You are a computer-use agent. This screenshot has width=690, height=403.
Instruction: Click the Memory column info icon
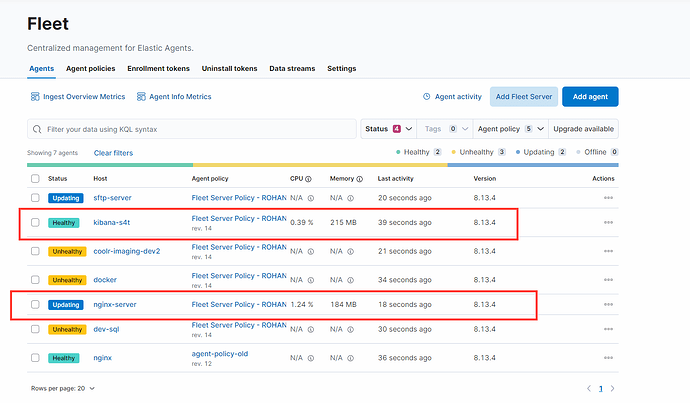coord(361,179)
